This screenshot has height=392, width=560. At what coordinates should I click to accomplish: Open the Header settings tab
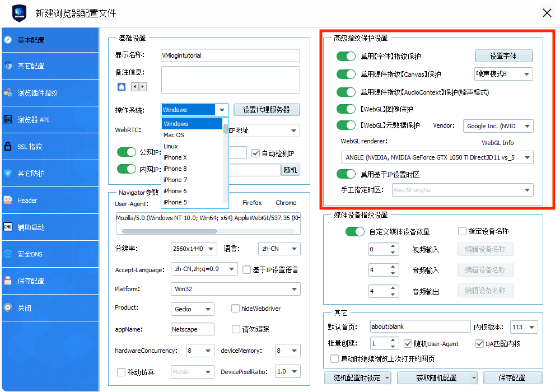50,200
